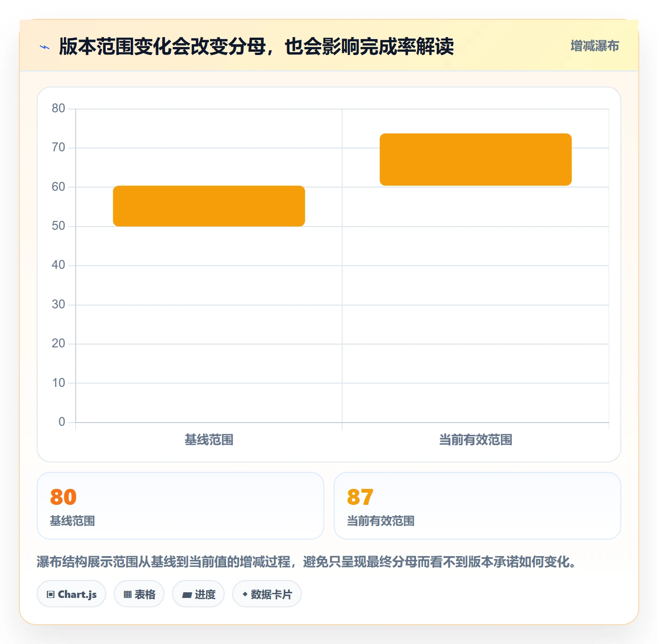Click the y-axis tick label 0
658x644 pixels.
62,422
